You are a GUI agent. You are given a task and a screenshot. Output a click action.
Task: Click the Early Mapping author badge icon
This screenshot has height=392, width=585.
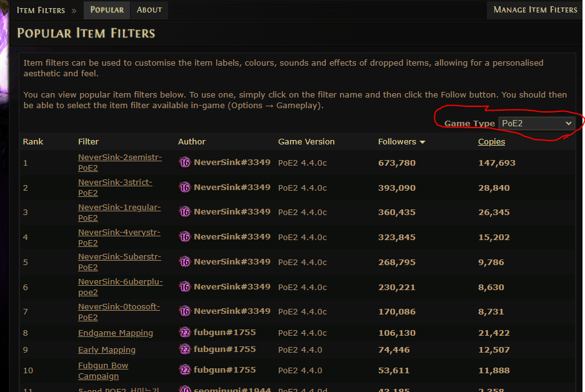[x=184, y=349]
